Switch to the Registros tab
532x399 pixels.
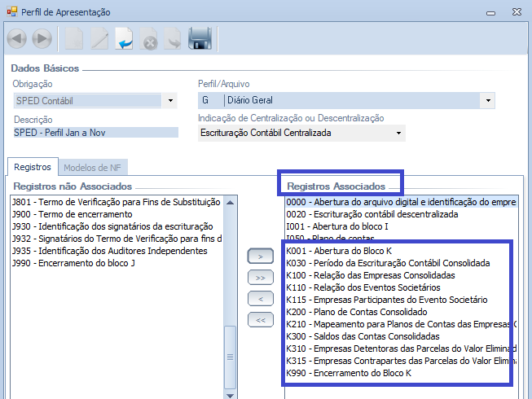[33, 167]
